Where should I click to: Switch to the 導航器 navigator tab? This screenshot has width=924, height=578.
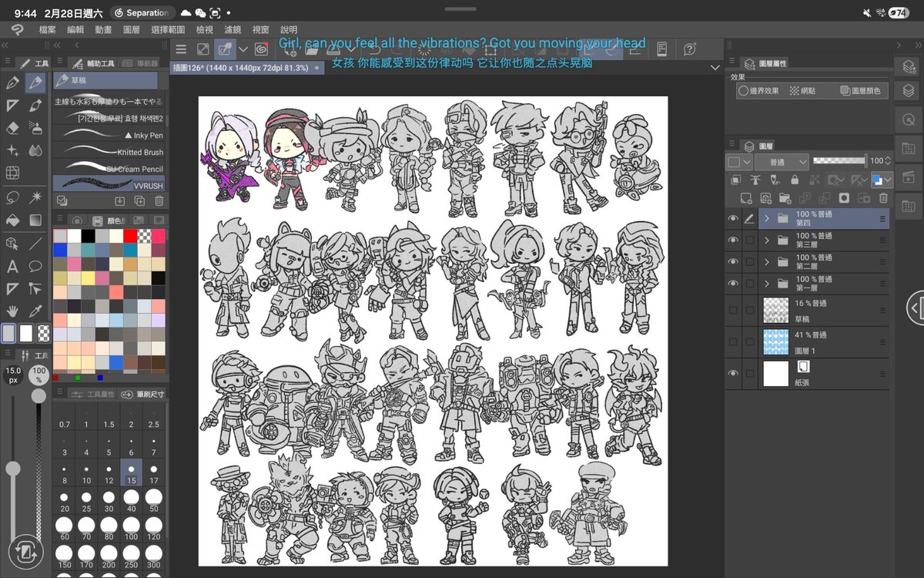click(141, 63)
